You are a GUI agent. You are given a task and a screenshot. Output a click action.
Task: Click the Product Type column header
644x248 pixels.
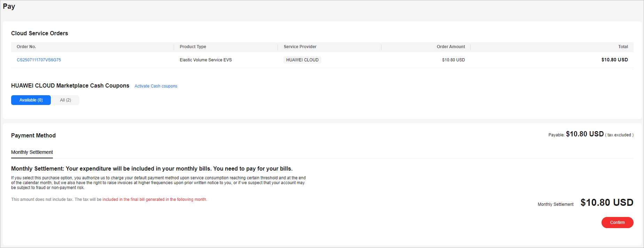[193, 47]
